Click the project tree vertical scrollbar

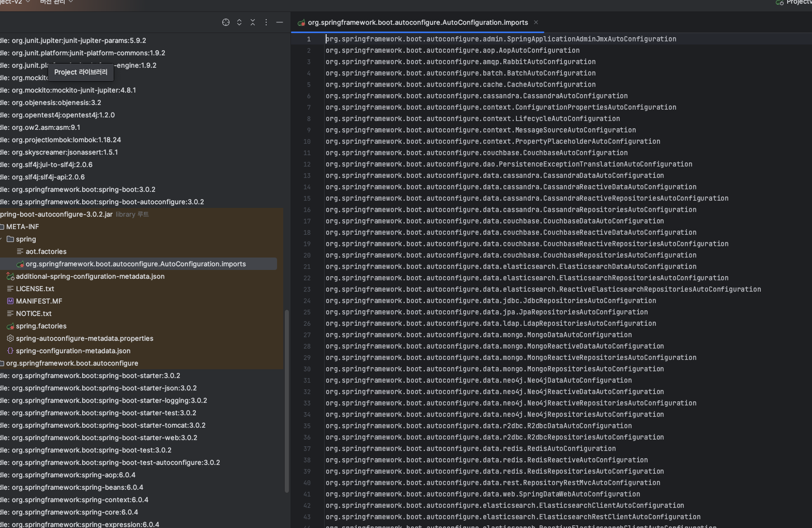tap(287, 401)
